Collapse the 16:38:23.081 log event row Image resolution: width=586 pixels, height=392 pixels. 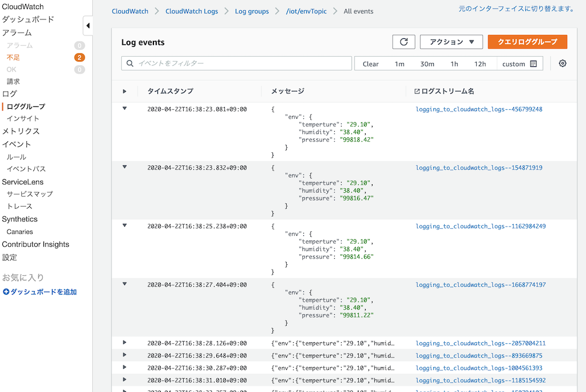(124, 108)
